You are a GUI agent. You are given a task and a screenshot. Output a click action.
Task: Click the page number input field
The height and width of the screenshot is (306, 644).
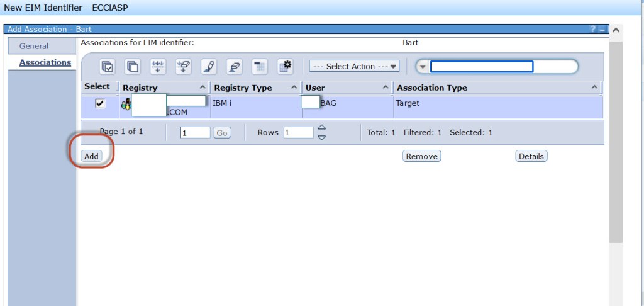(195, 133)
